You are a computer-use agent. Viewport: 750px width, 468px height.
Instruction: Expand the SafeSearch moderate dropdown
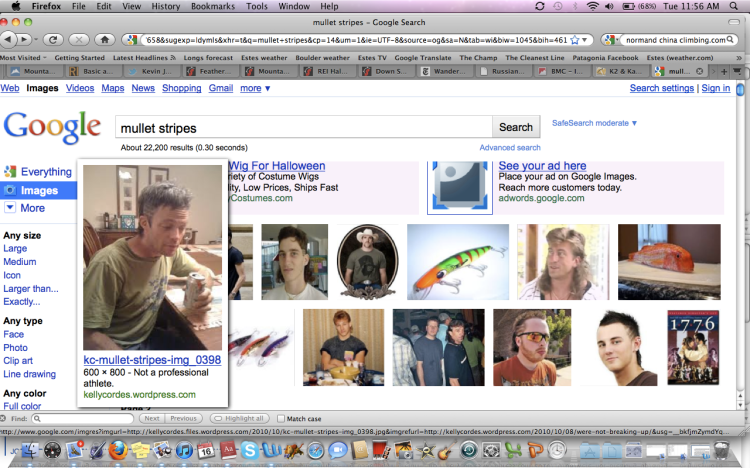click(x=595, y=123)
